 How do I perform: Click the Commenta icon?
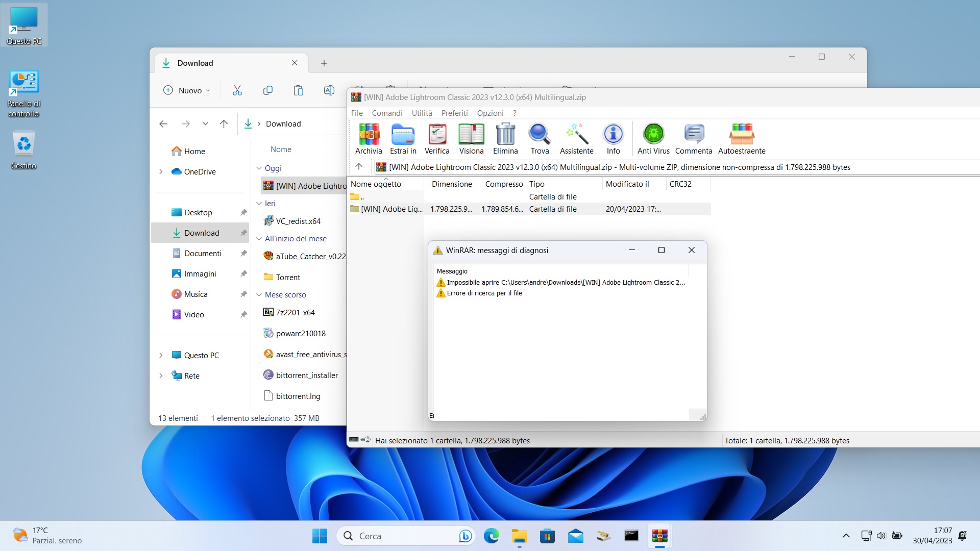(694, 139)
